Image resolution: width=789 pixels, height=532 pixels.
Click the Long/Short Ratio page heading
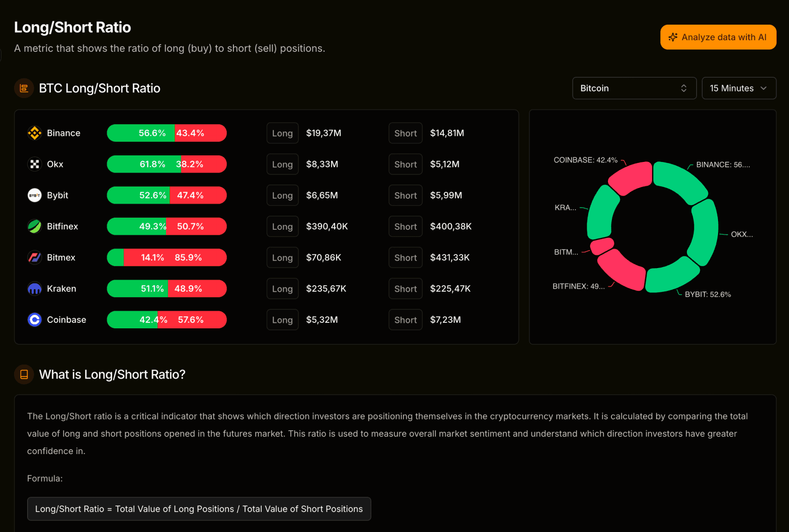(72, 27)
